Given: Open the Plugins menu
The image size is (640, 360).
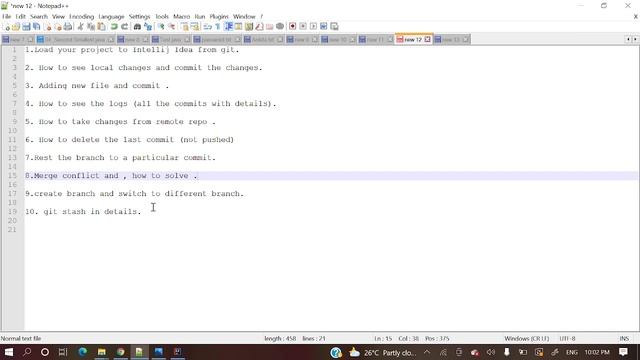Looking at the screenshot, I should pos(219,17).
